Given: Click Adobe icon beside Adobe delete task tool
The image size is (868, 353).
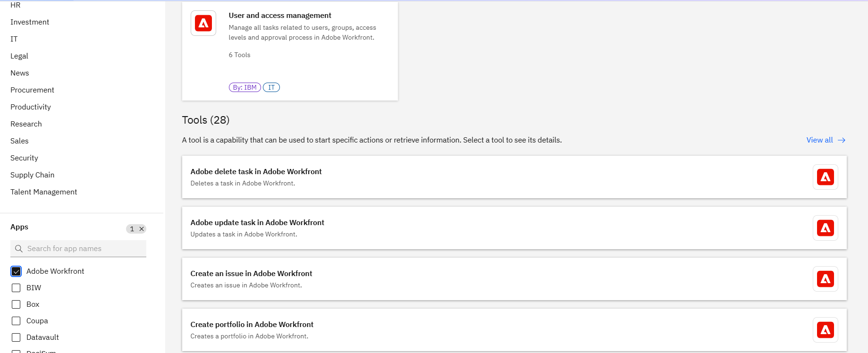Looking at the screenshot, I should tap(825, 177).
